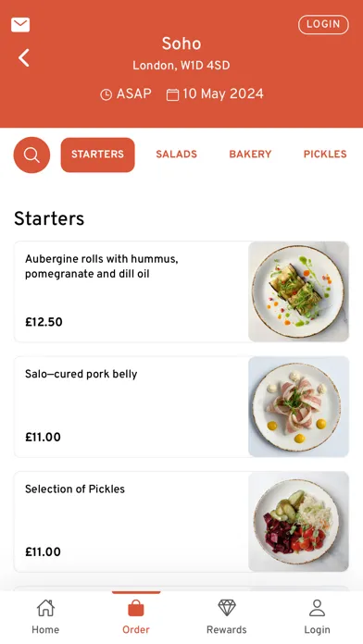Open the Home house icon
The image size is (363, 644).
(45, 608)
